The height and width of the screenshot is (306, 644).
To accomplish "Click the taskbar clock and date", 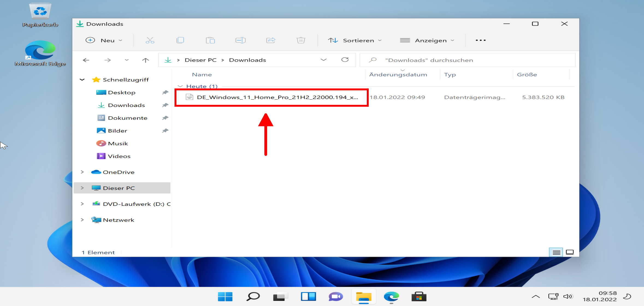I will pyautogui.click(x=600, y=296).
